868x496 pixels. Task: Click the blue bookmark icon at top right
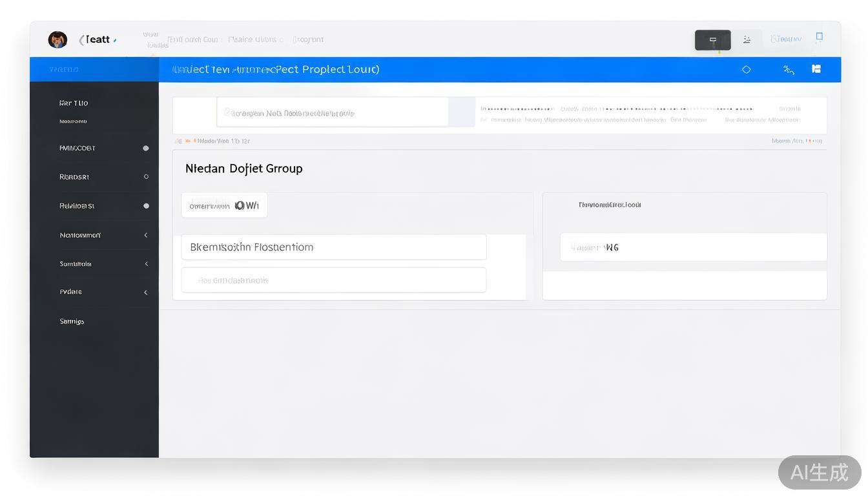click(819, 37)
